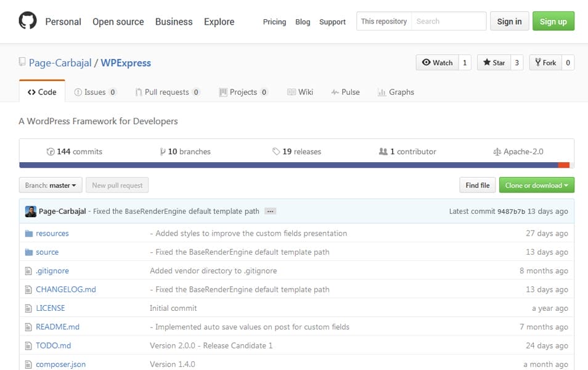View the 1 contributor page

[x=407, y=152]
